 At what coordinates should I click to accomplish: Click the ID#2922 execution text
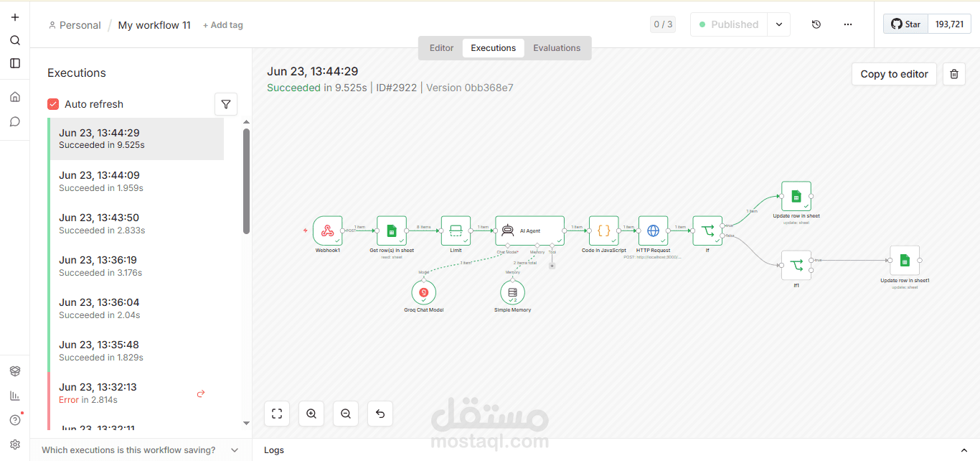(x=396, y=88)
